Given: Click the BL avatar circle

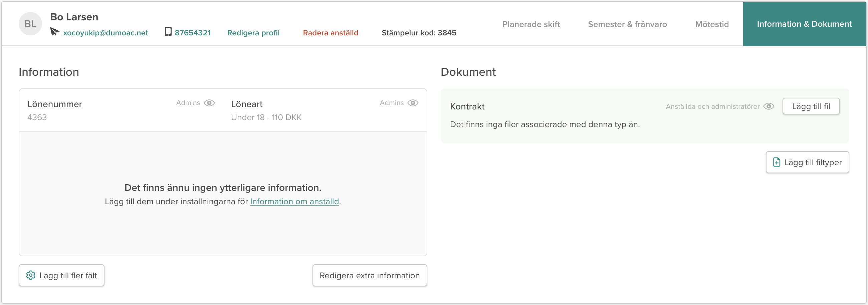Looking at the screenshot, I should [x=30, y=24].
